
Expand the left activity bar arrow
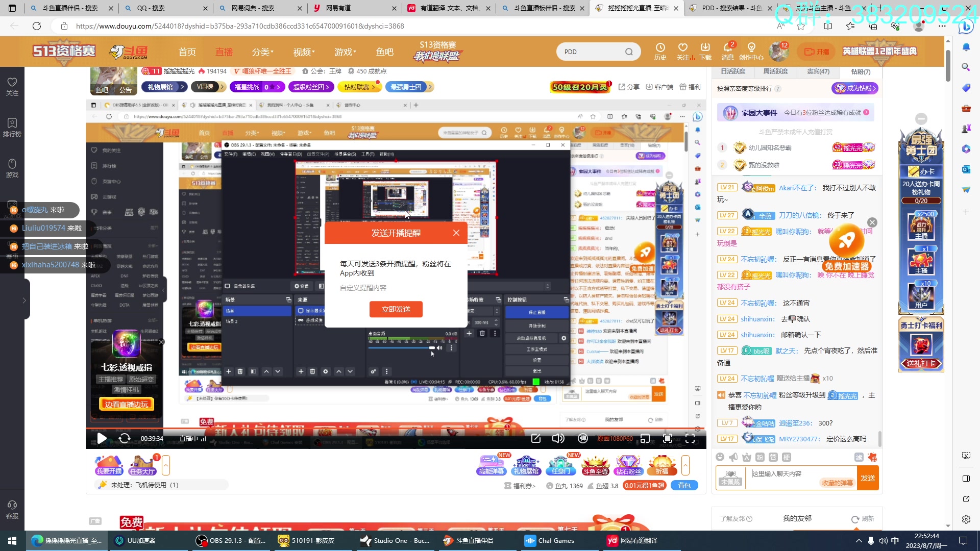[x=166, y=465]
